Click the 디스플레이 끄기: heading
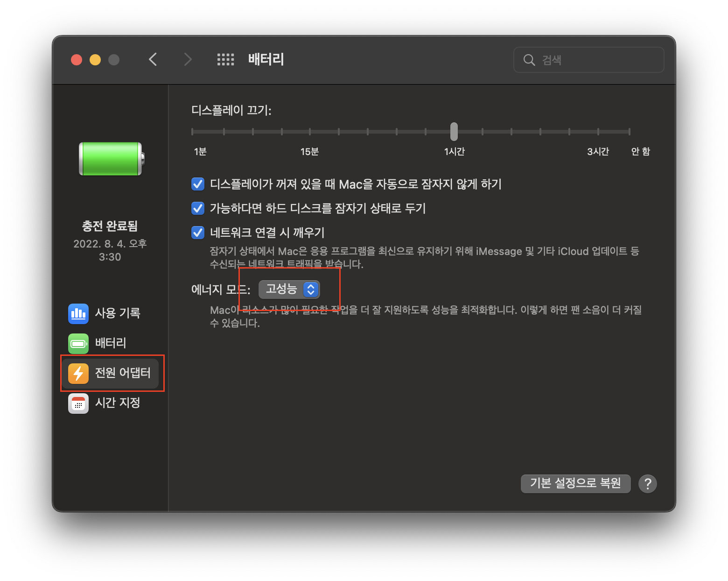The height and width of the screenshot is (581, 728). [x=231, y=110]
